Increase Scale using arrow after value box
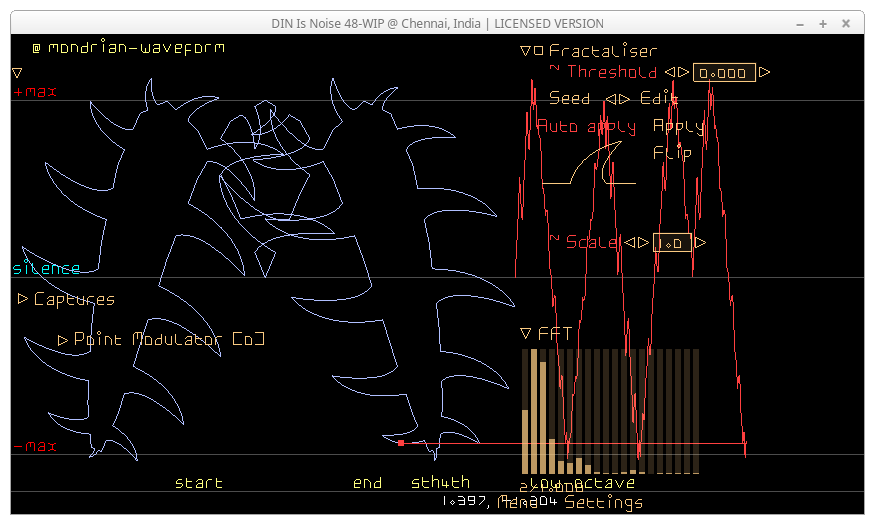 (x=700, y=242)
